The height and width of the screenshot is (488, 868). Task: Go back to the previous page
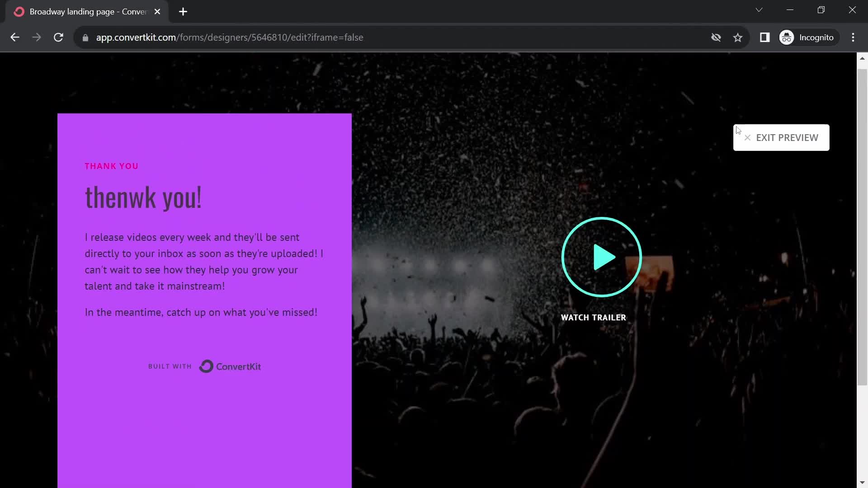point(15,38)
